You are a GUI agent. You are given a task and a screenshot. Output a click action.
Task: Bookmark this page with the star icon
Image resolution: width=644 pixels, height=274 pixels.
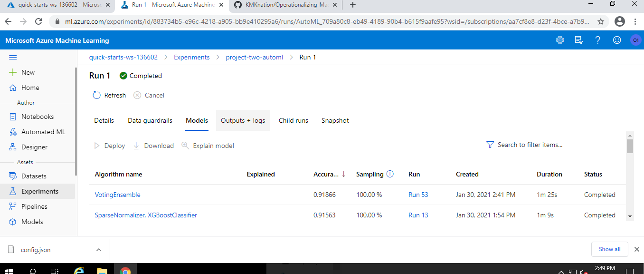click(x=601, y=21)
